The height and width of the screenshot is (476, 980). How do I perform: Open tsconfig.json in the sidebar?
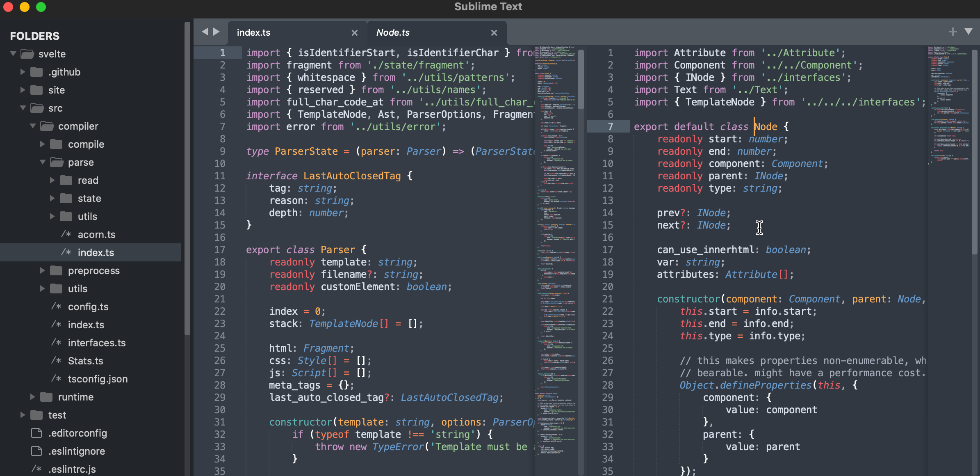pyautogui.click(x=98, y=379)
